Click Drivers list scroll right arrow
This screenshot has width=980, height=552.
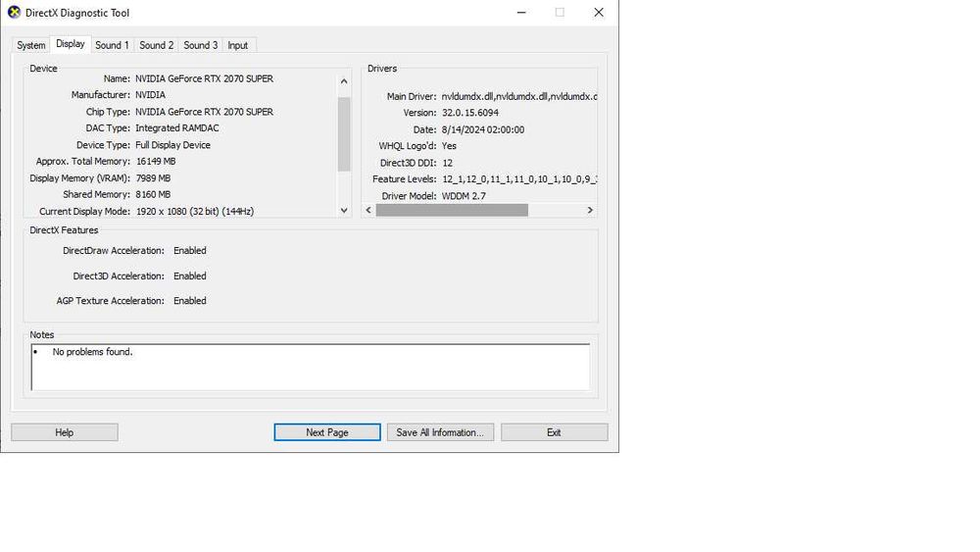click(x=590, y=210)
